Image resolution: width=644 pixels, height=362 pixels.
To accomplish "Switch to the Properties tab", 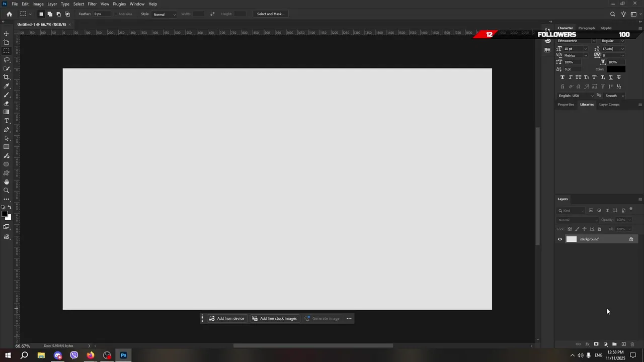I will 566,105.
